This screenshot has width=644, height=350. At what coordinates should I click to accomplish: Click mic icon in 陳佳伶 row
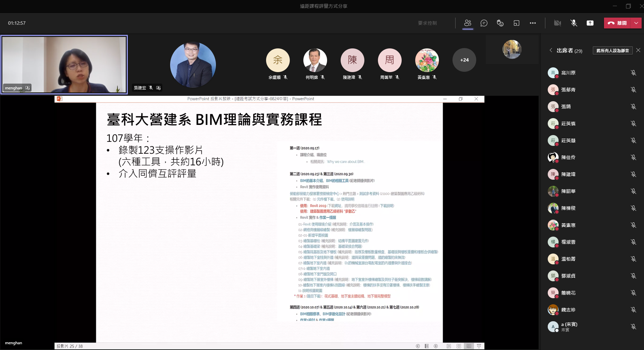tap(633, 157)
